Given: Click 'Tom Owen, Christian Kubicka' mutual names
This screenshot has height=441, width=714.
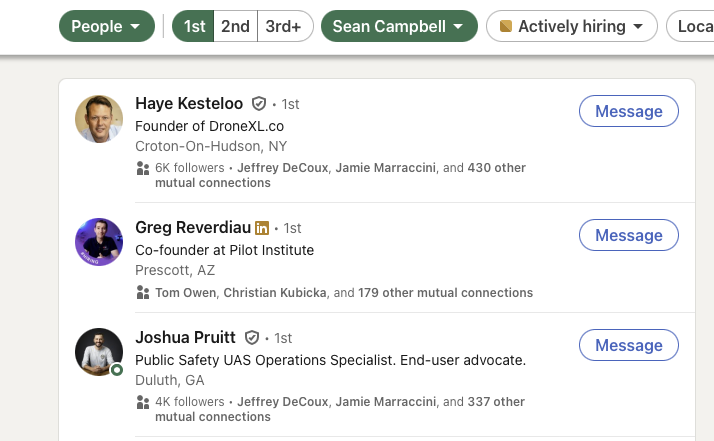Looking at the screenshot, I should click(x=241, y=292).
